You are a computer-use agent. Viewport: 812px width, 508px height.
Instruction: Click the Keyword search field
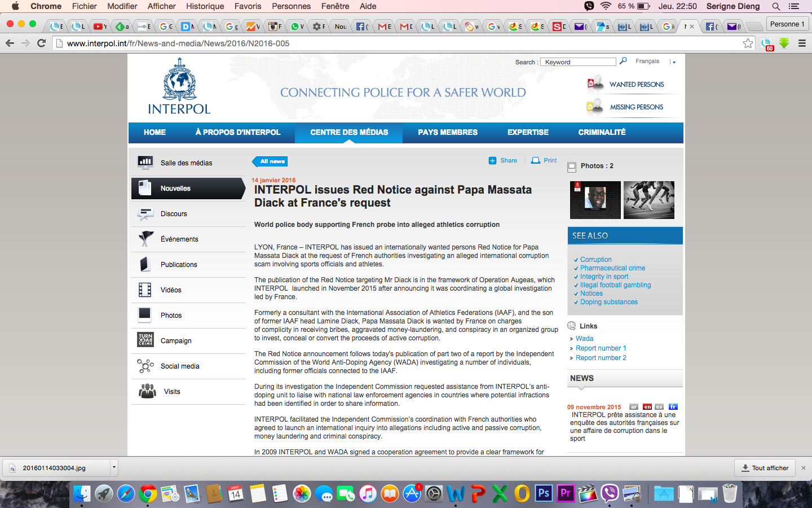[x=578, y=62]
